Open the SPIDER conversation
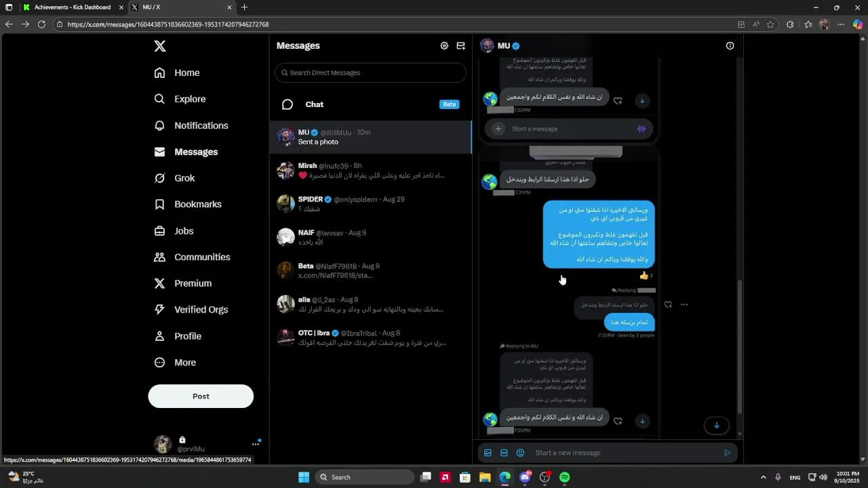This screenshot has width=868, height=488. (x=370, y=204)
